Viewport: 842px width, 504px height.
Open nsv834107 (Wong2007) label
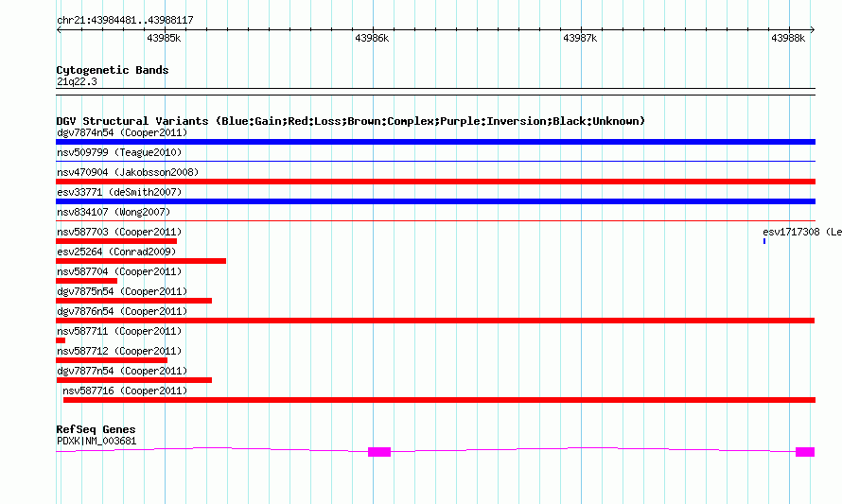pyautogui.click(x=114, y=212)
